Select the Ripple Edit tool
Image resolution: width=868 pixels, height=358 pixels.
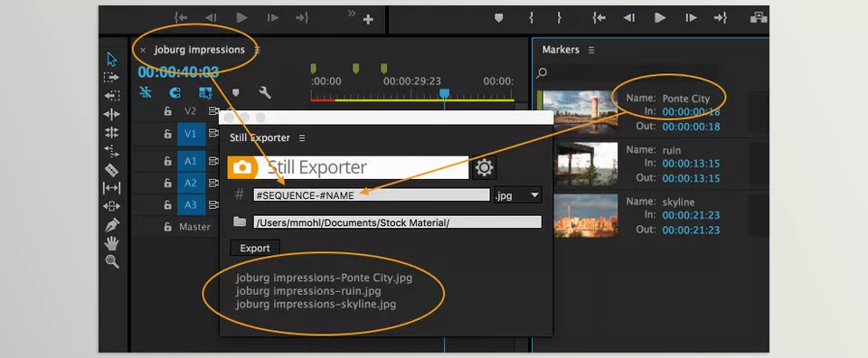(x=111, y=115)
